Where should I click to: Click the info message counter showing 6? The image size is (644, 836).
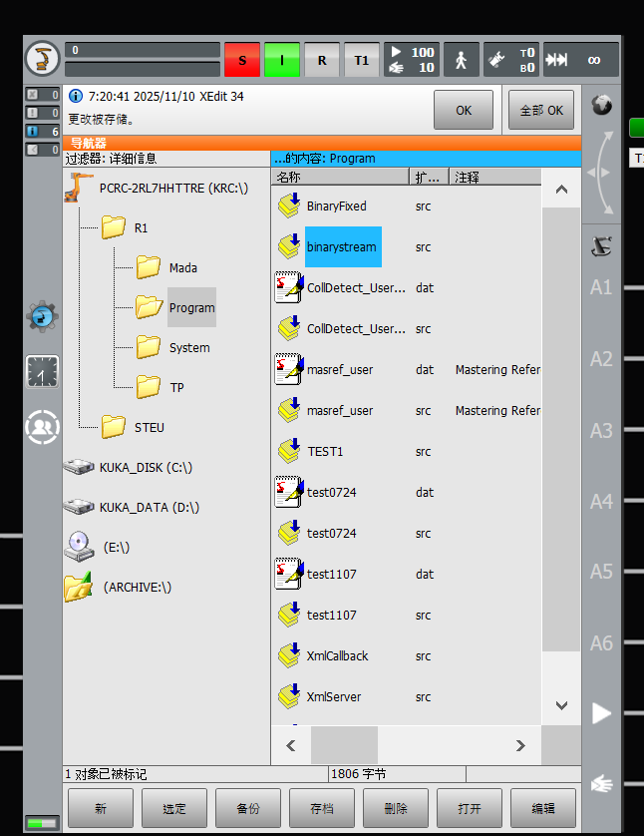click(43, 131)
